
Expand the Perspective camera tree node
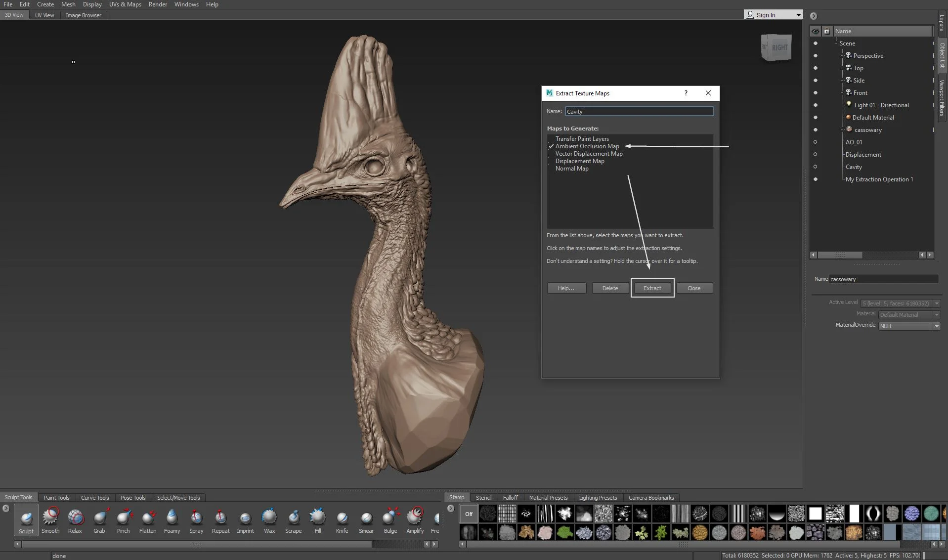pos(842,56)
